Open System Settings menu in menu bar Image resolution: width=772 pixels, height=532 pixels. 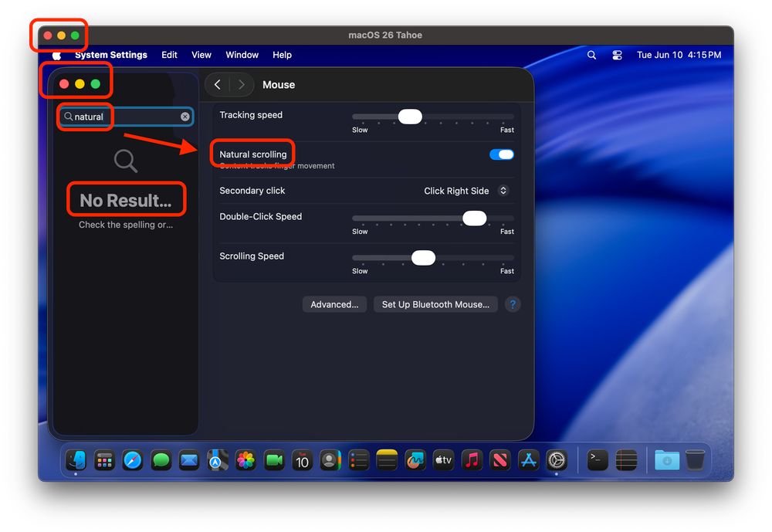[x=110, y=55]
